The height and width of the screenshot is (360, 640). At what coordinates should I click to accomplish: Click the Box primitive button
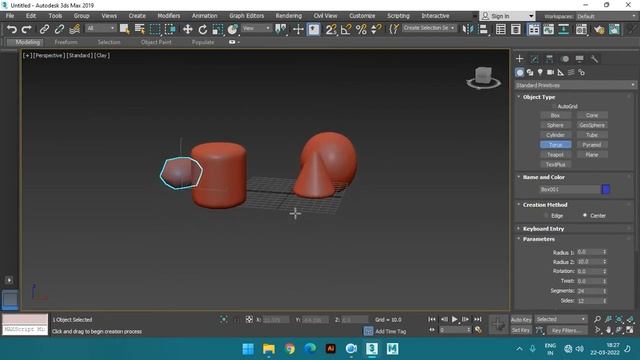pos(556,116)
